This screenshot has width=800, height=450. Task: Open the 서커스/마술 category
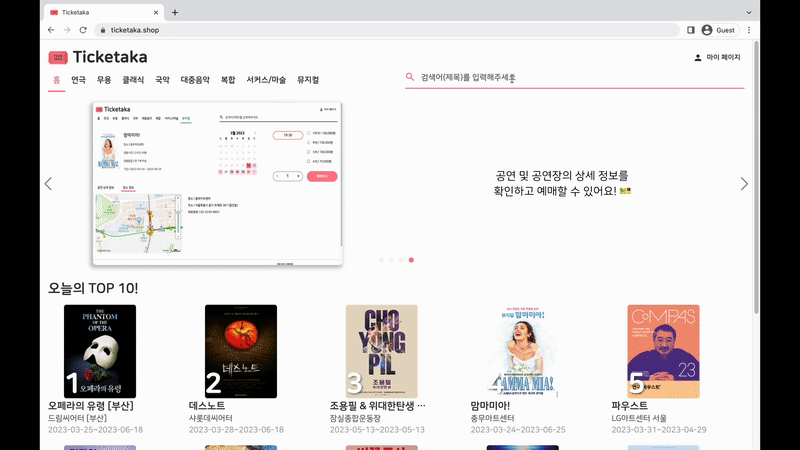tap(266, 80)
